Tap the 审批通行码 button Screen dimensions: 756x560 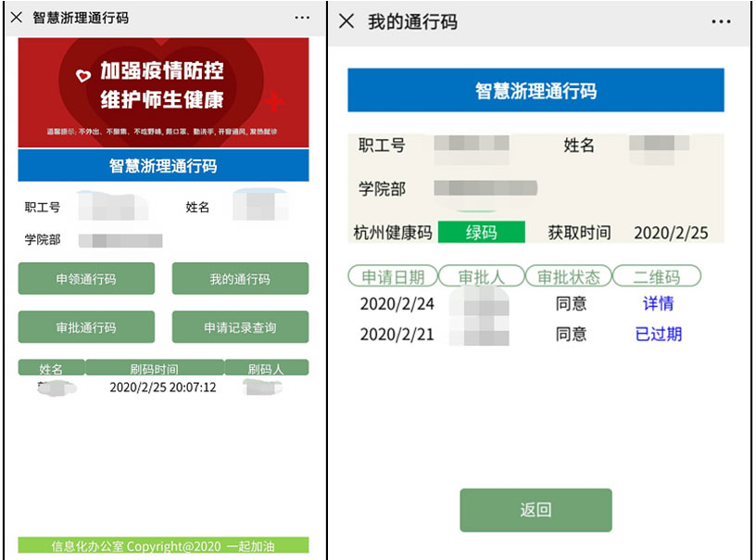pos(86,327)
